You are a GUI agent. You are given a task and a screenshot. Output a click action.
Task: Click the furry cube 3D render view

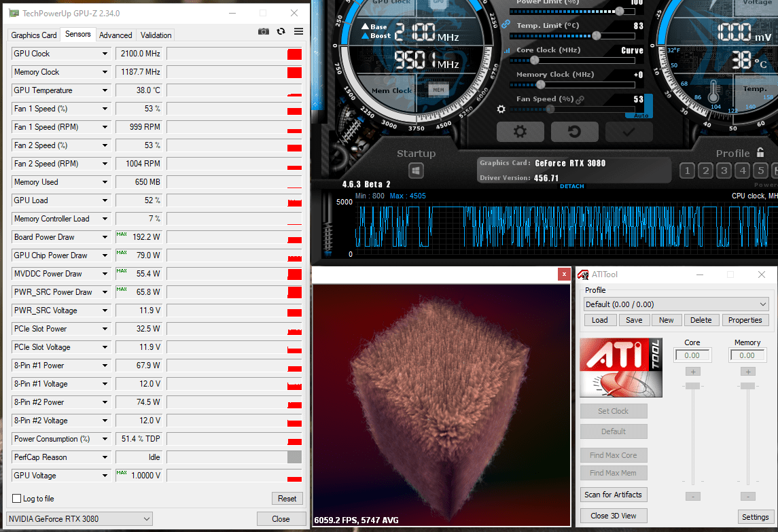[442, 404]
